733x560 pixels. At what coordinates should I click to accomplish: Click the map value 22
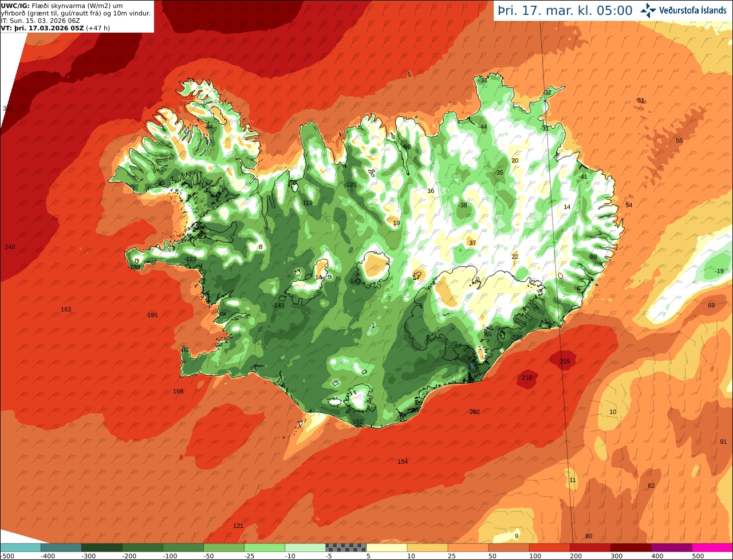coord(515,257)
